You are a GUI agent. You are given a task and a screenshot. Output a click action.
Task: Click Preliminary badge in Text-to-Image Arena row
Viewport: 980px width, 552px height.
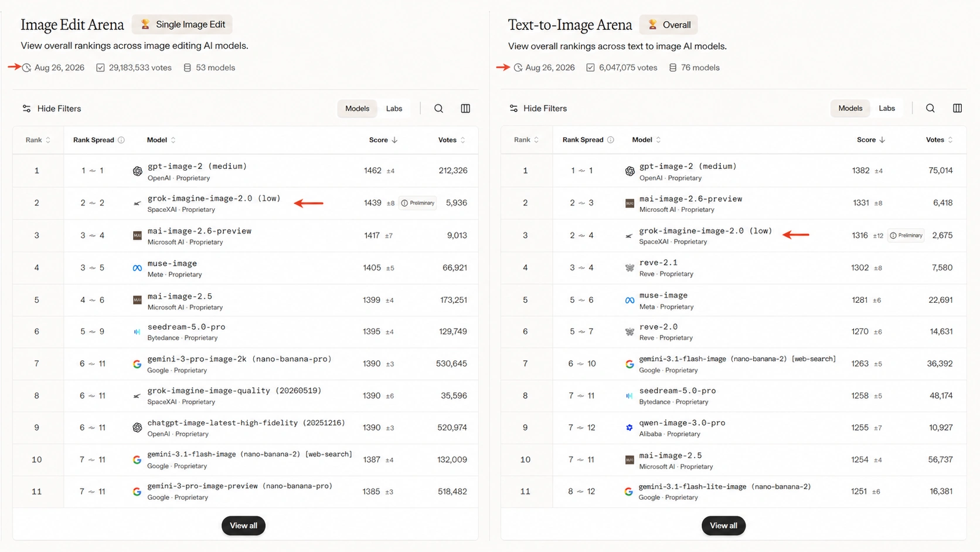pyautogui.click(x=906, y=235)
